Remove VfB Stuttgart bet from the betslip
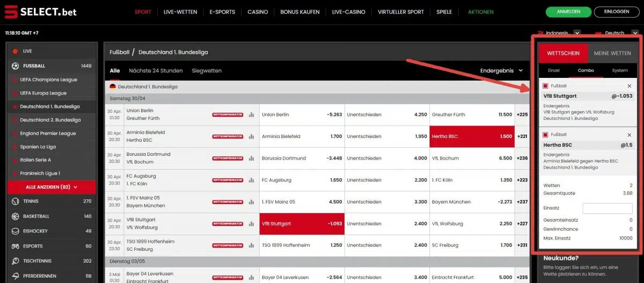The height and width of the screenshot is (283, 644). pyautogui.click(x=630, y=86)
